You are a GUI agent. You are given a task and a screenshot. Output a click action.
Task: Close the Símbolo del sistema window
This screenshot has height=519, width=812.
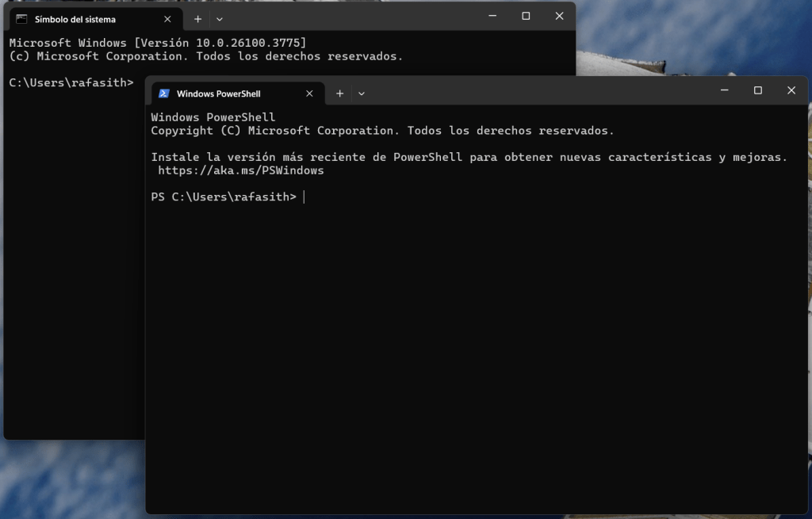[x=559, y=16]
